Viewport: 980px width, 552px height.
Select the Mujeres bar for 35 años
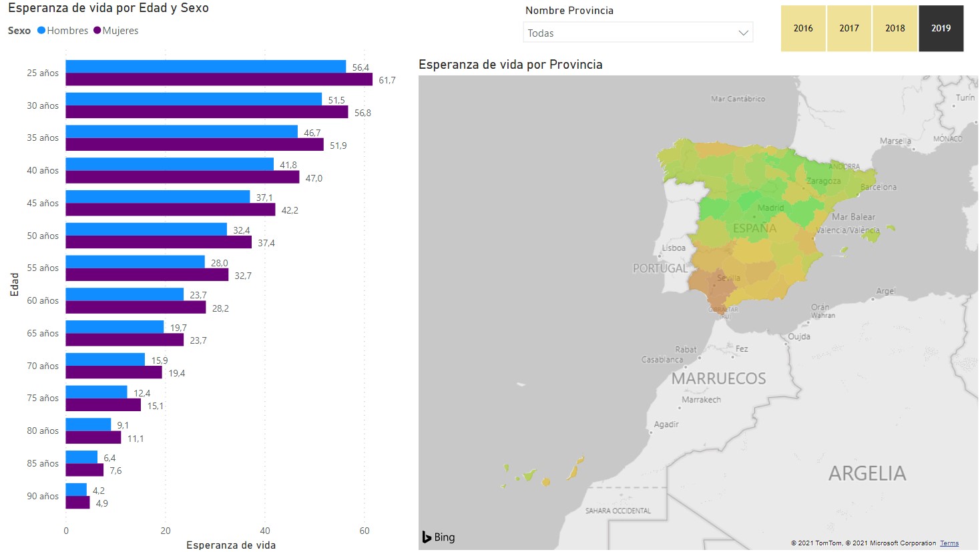tap(194, 144)
